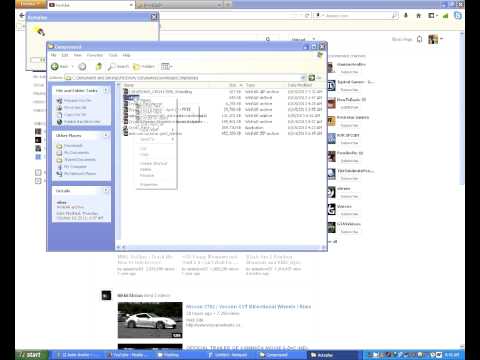Click the browser back arrow
Screen dimensions: 480x360
(x=22, y=15)
